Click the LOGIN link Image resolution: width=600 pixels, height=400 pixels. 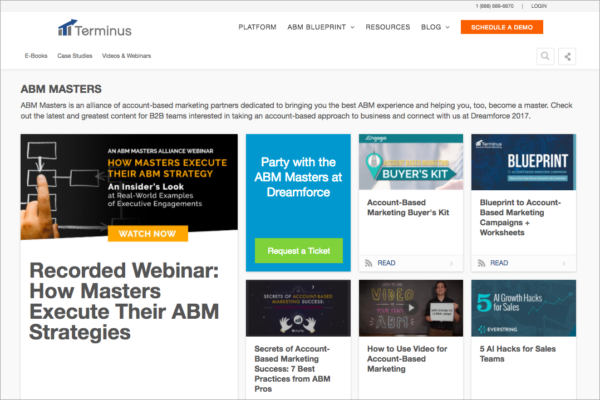tap(539, 6)
